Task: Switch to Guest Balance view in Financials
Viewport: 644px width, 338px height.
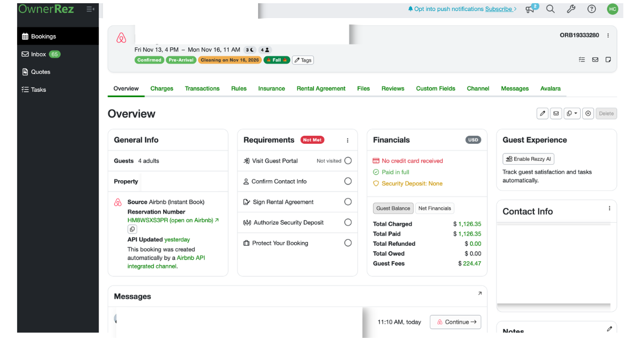Action: point(393,208)
